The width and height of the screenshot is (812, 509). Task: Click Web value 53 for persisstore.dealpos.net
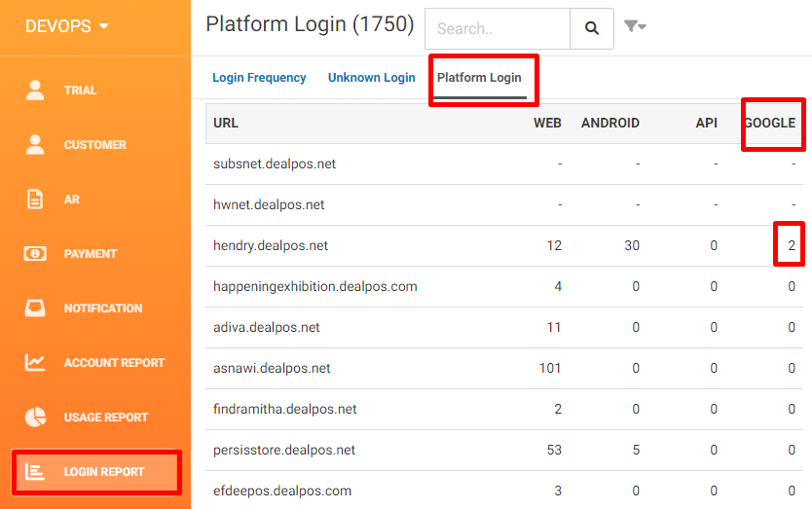[x=554, y=450]
